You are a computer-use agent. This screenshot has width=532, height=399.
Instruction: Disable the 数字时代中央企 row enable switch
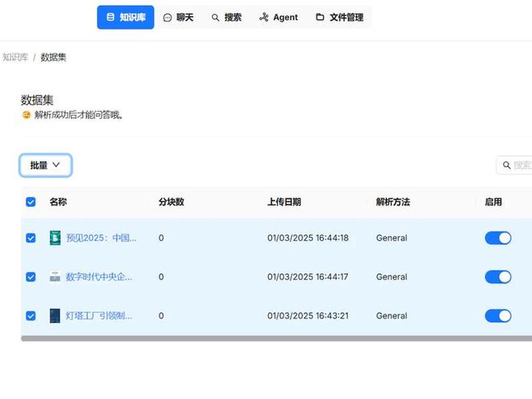pyautogui.click(x=498, y=277)
